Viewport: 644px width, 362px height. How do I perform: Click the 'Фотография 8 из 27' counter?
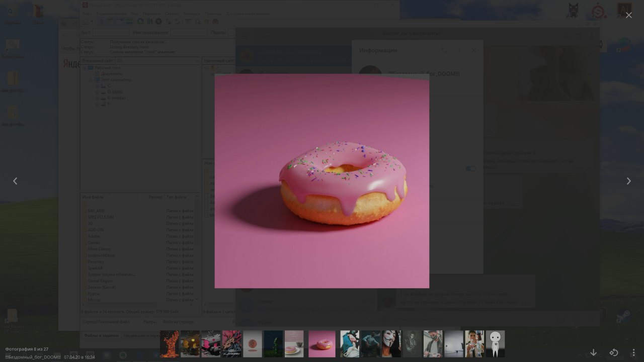[27, 349]
